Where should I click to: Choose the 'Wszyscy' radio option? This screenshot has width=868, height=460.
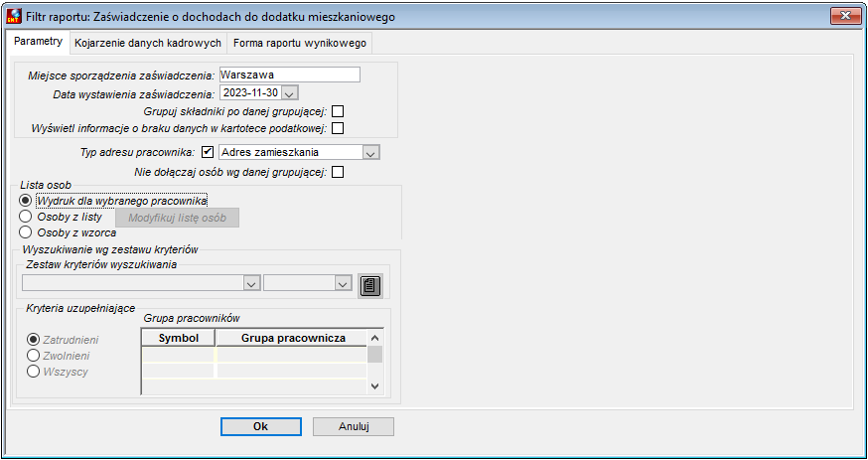click(33, 372)
